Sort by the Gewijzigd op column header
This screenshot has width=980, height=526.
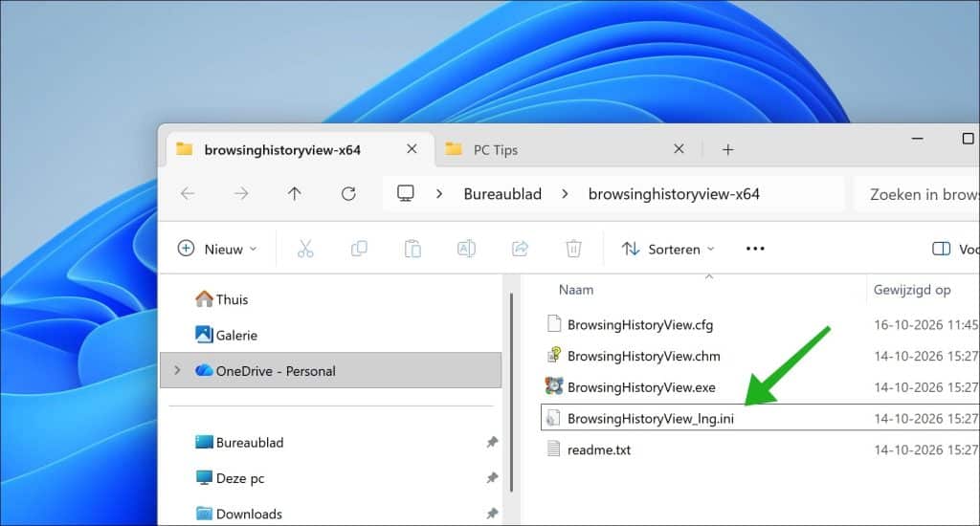tap(912, 290)
